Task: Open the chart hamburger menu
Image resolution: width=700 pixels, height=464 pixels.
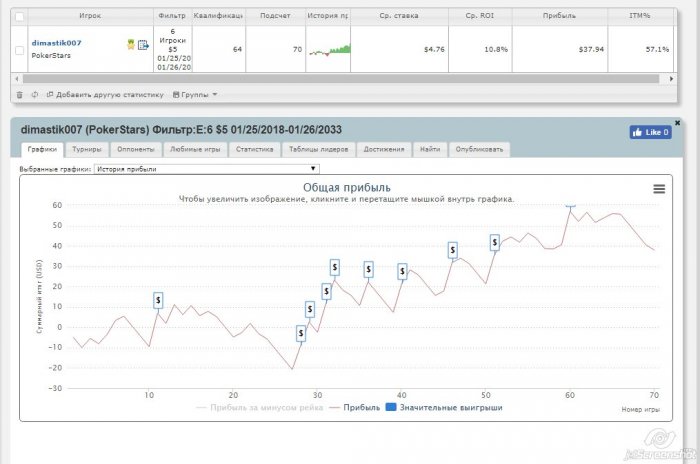Action: click(659, 188)
